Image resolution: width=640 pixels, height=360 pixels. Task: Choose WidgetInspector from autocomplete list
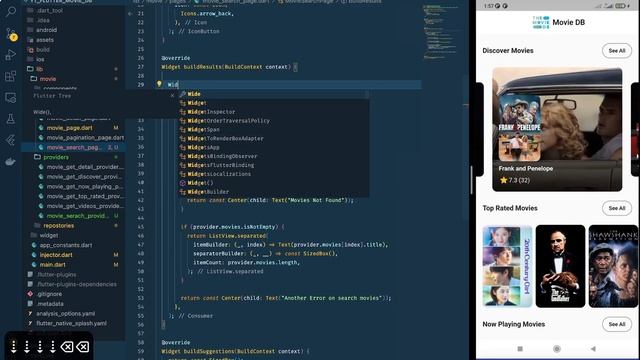(x=274, y=112)
